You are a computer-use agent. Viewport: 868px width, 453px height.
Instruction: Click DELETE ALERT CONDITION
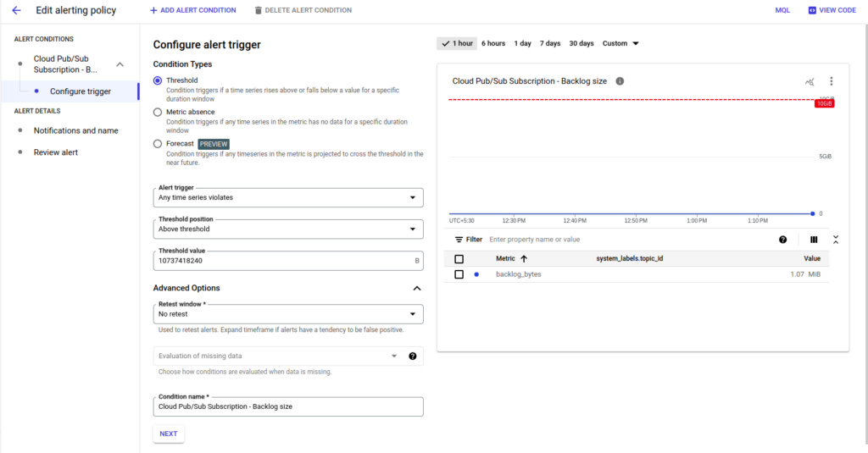303,10
